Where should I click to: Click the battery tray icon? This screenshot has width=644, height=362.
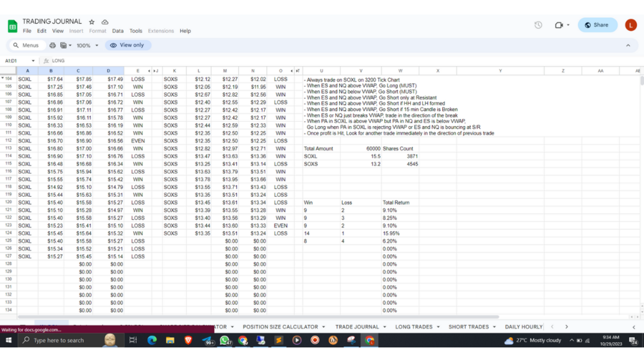[579, 340]
